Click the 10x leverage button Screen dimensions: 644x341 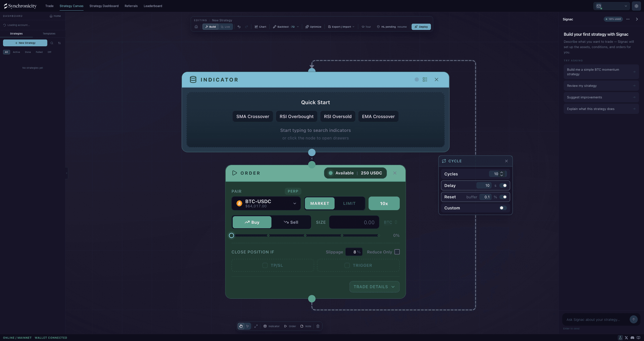pyautogui.click(x=384, y=203)
